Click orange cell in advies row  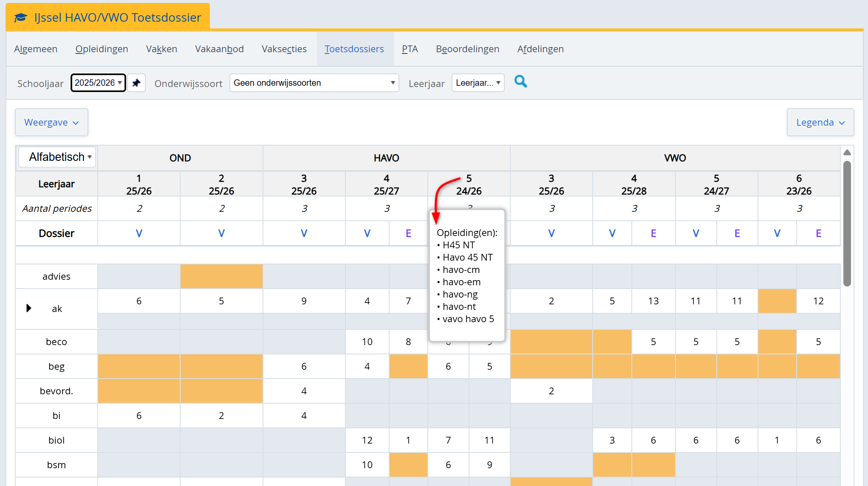coord(221,276)
